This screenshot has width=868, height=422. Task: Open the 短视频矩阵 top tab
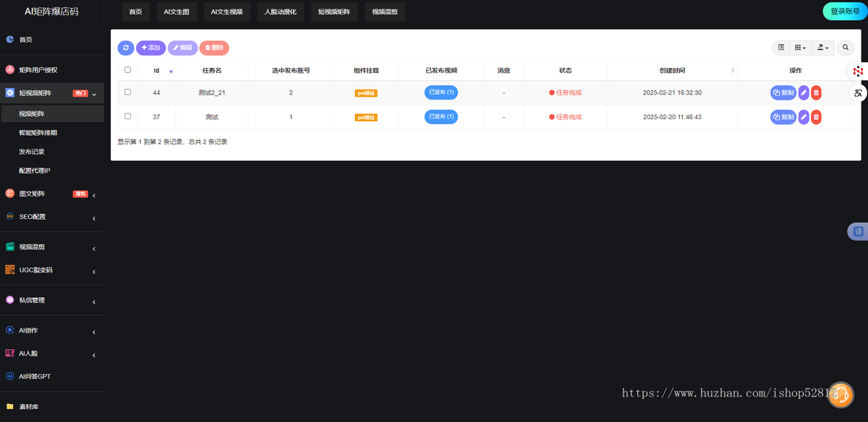pos(333,12)
